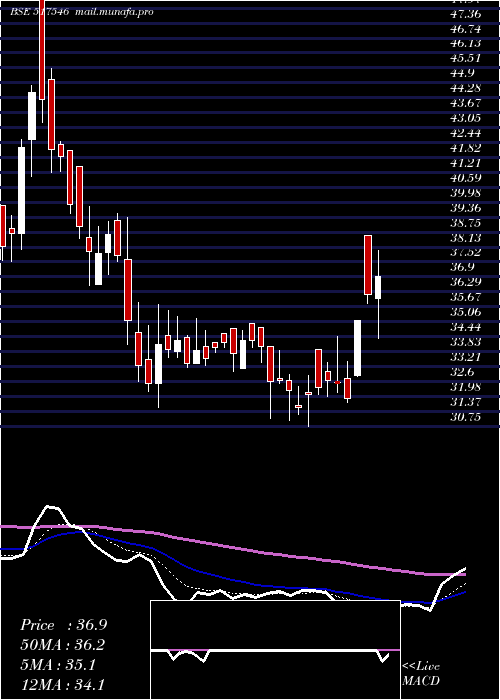Click the 34.44 price axis label
Image resolution: width=500 pixels, height=700 pixels.
(466, 327)
